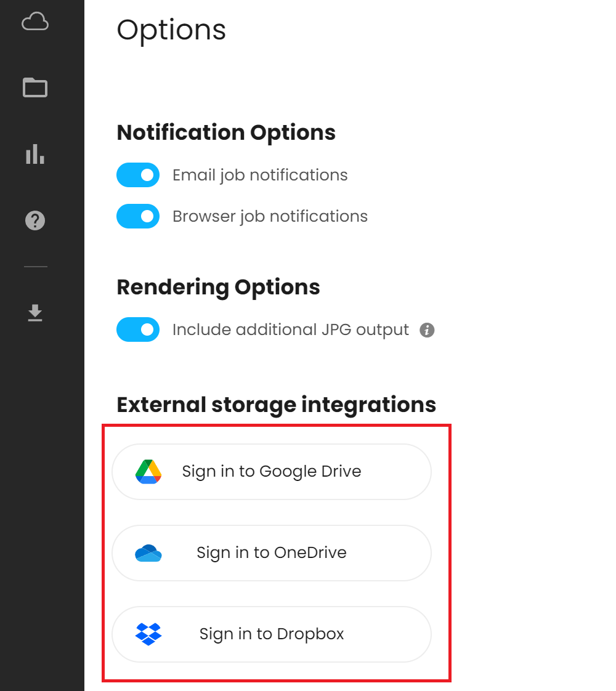The height and width of the screenshot is (691, 616).
Task: Click the Dropbox logo icon
Action: pyautogui.click(x=148, y=634)
